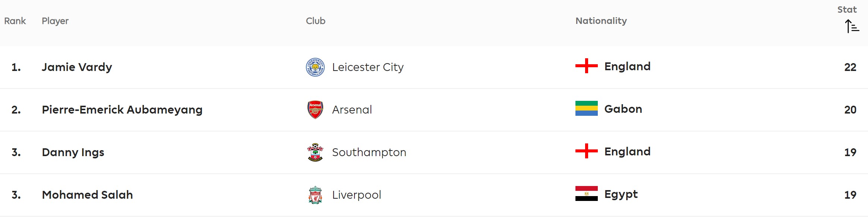The width and height of the screenshot is (868, 217).
Task: Go to the Arsenal club link
Action: click(352, 110)
